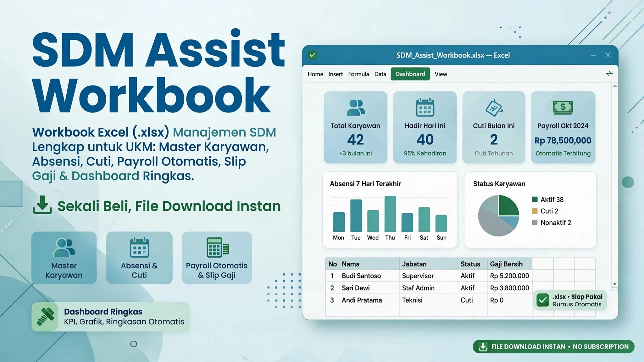Click the scroll up arrow of the workbook

[x=615, y=86]
